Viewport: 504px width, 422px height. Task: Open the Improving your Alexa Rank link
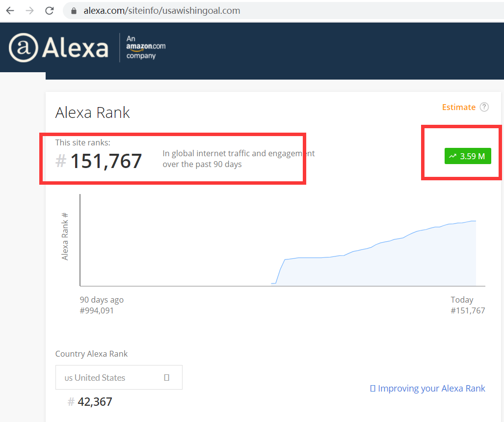[x=431, y=388]
